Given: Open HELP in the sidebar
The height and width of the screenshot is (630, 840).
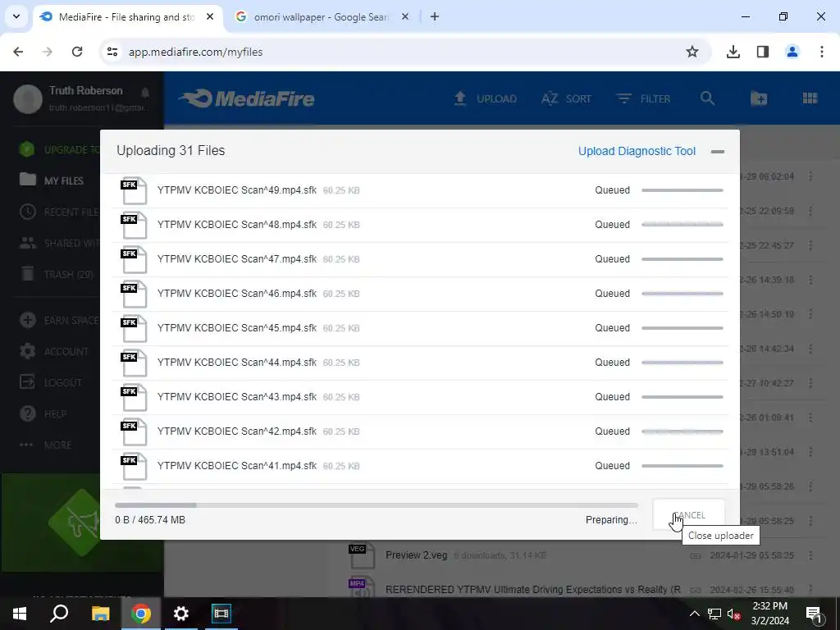Looking at the screenshot, I should [x=43, y=413].
